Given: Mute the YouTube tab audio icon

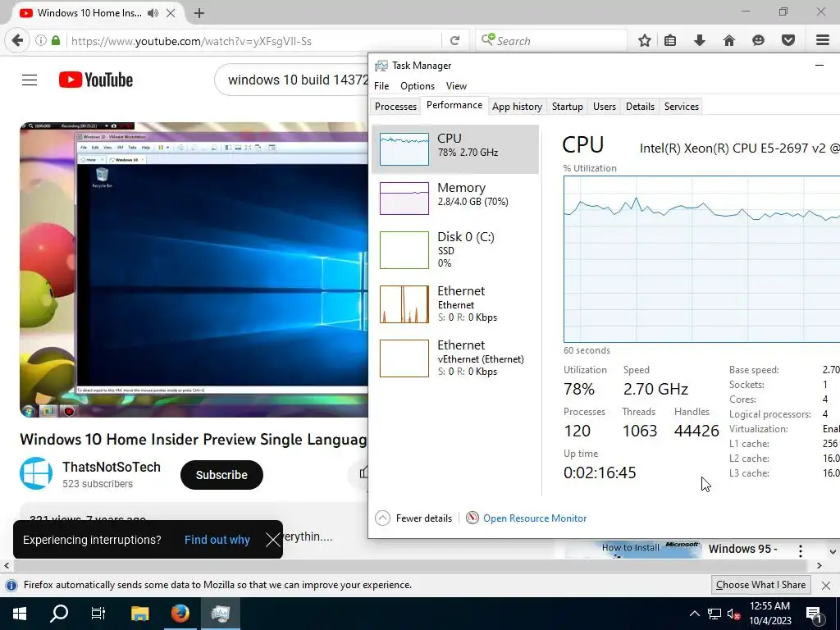Looking at the screenshot, I should coord(153,13).
